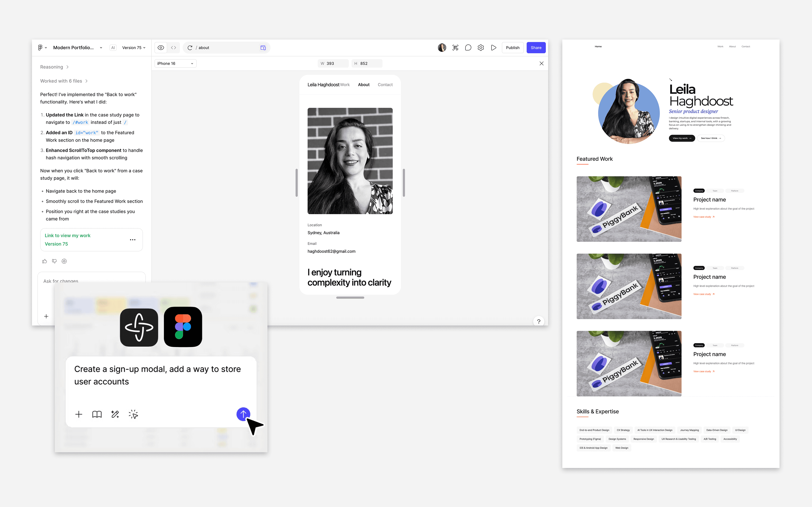Viewport: 812px width, 507px height.
Task: Open responsive device preview from the address bar
Action: 263,48
